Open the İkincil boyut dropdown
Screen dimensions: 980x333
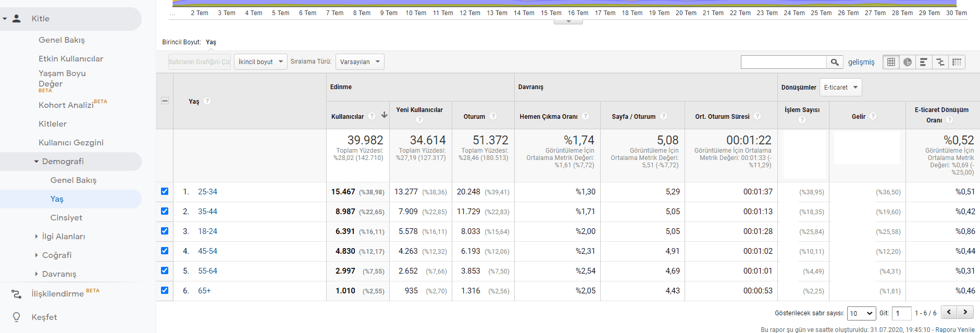point(260,62)
